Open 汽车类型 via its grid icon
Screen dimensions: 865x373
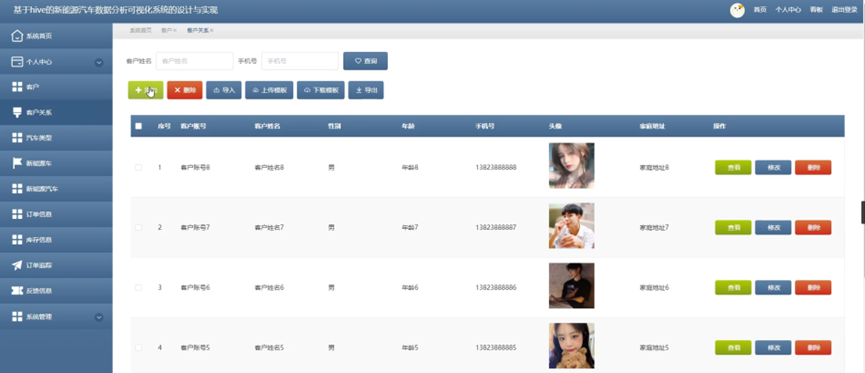click(x=17, y=138)
